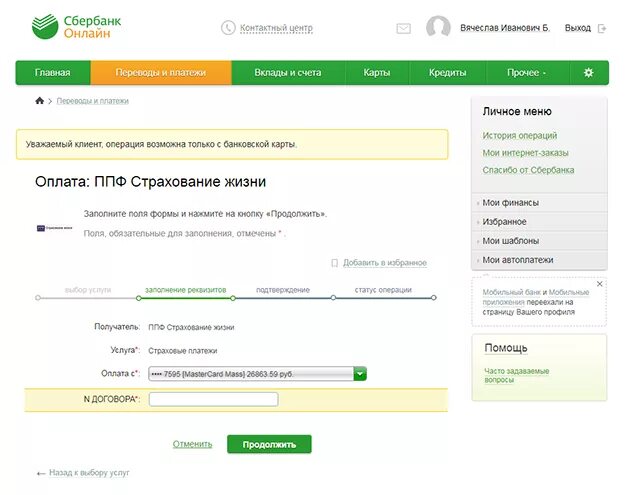The image size is (625, 495).
Task: Open the Кредиты tab
Action: pyautogui.click(x=447, y=73)
